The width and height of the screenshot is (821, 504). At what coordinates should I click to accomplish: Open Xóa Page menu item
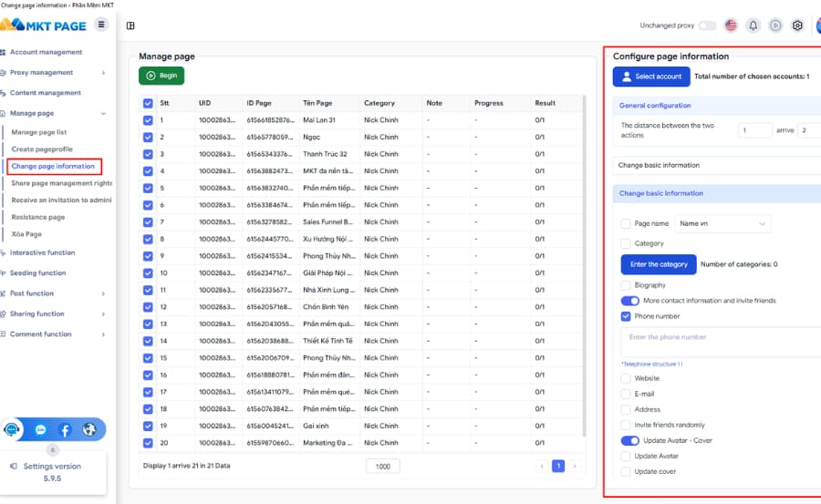(26, 234)
